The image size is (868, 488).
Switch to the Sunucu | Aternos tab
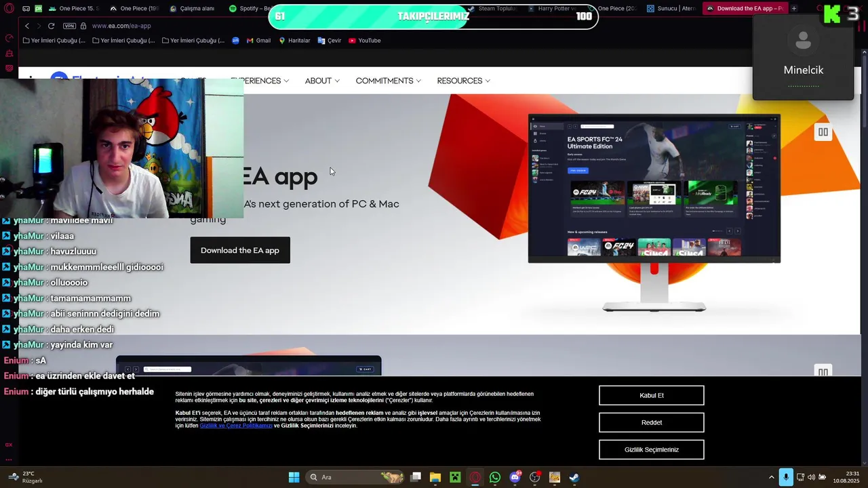point(671,9)
